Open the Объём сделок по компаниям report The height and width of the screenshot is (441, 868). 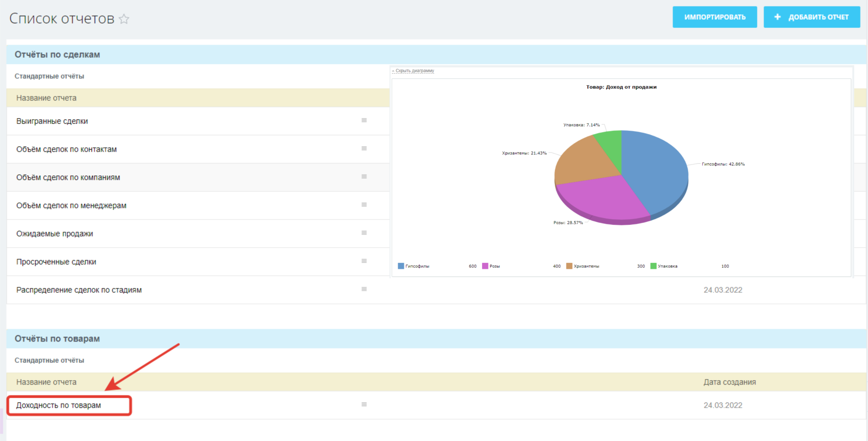point(68,178)
